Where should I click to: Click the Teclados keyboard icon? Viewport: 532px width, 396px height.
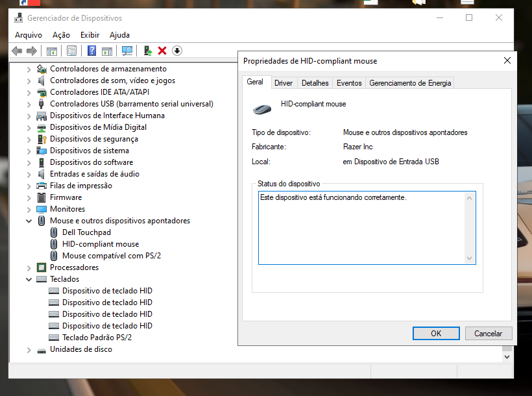click(42, 279)
